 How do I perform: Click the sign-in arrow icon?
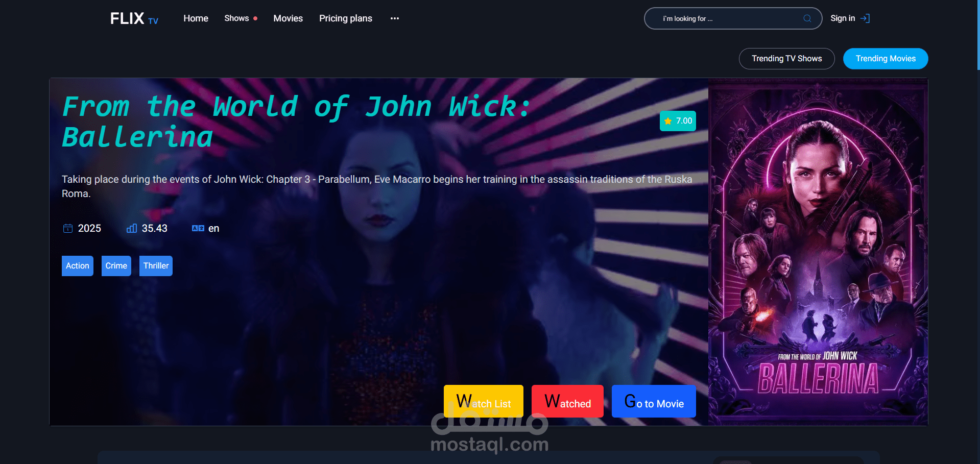[865, 18]
